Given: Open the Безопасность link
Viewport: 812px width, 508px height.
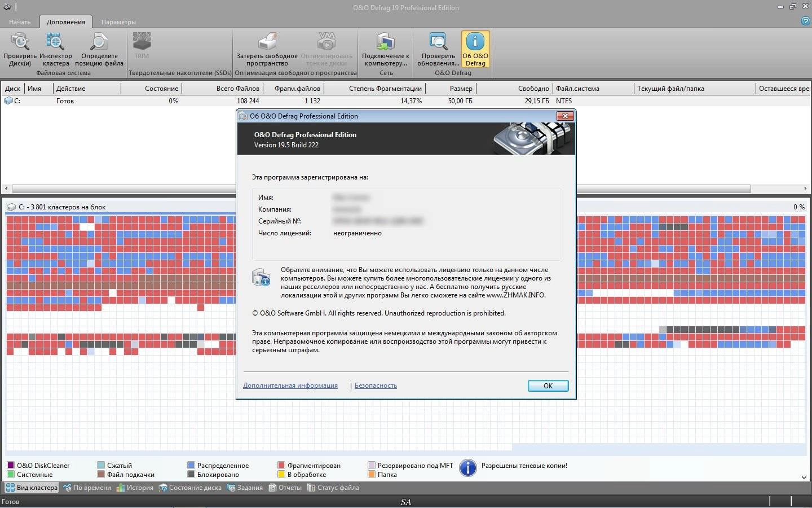Looking at the screenshot, I should click(x=376, y=386).
